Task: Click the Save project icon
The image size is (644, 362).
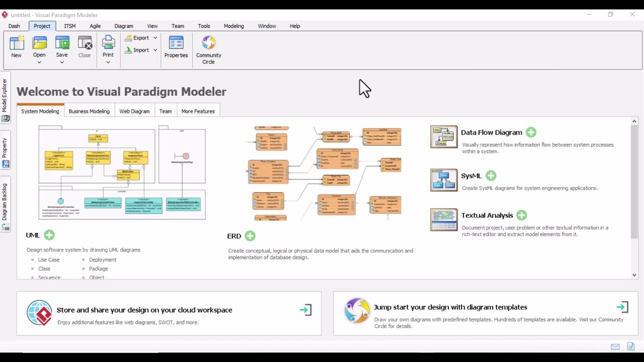Action: (62, 43)
